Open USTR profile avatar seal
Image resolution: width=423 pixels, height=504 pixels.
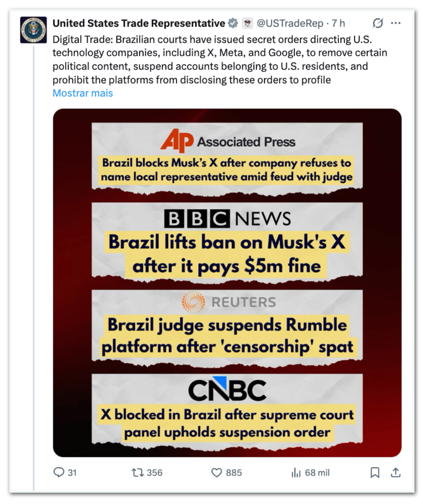tap(34, 30)
